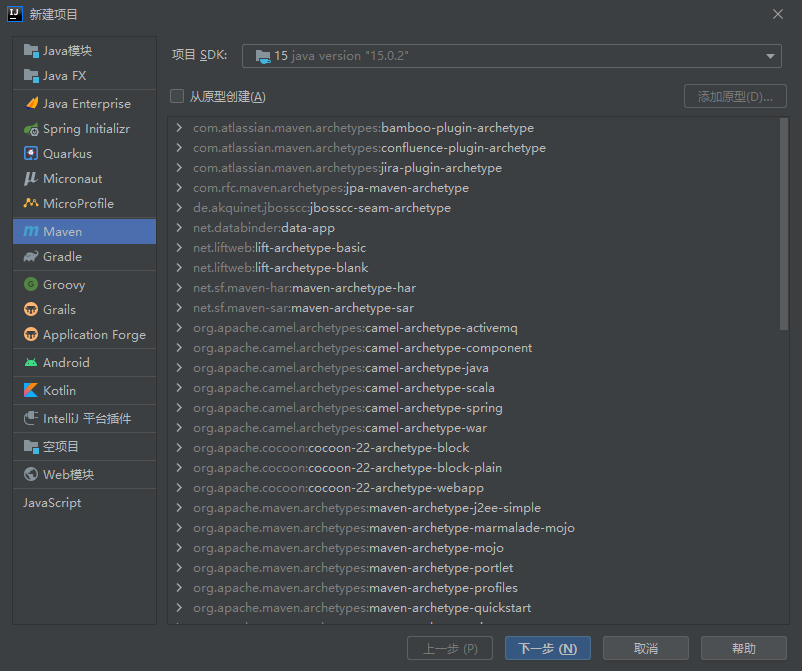Expand camel-archetype-spring archetype arrow
This screenshot has width=802, height=671.
click(x=179, y=408)
